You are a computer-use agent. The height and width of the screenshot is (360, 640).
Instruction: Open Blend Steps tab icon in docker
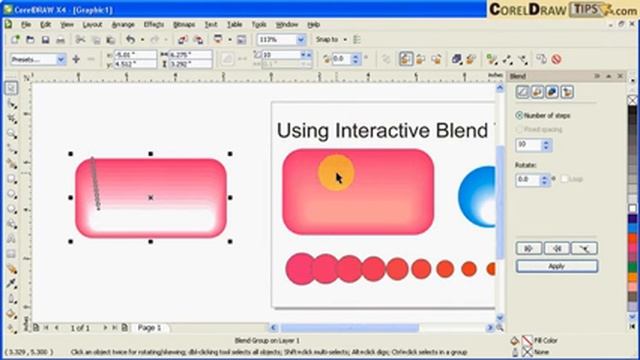(522, 92)
